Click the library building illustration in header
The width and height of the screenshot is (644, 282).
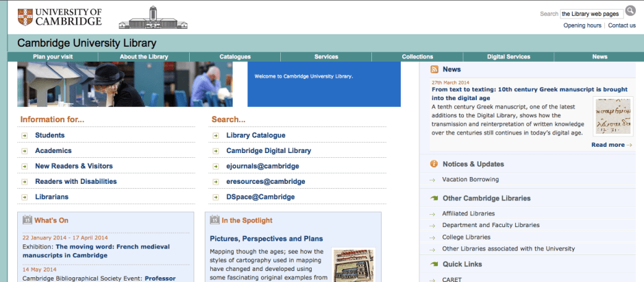pos(153,18)
